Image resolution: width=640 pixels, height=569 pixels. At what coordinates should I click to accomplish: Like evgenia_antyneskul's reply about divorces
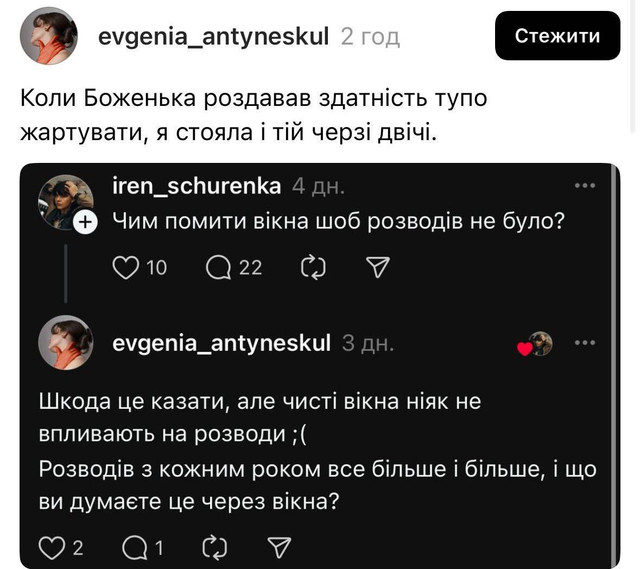point(50,547)
